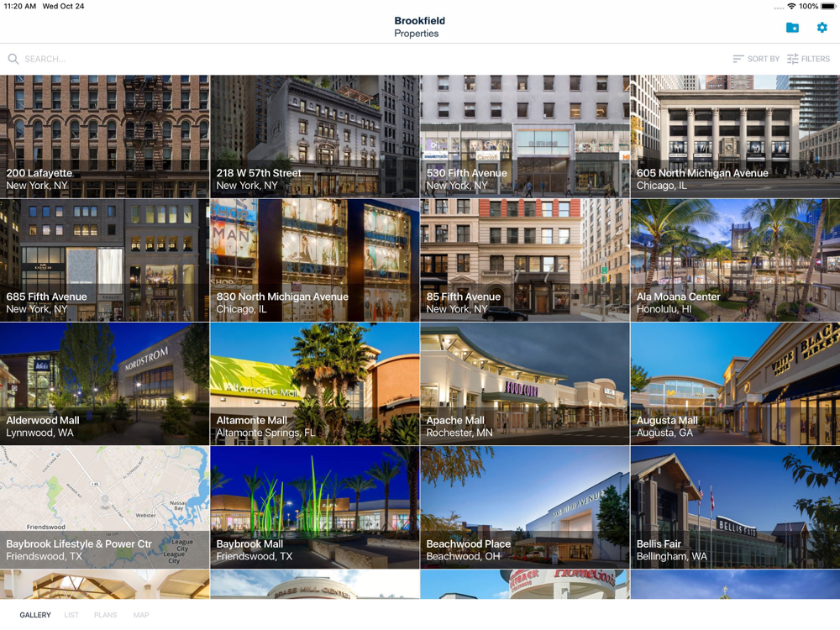Image resolution: width=840 pixels, height=630 pixels.
Task: Open the 685 Fifth Avenue tile
Action: (104, 260)
